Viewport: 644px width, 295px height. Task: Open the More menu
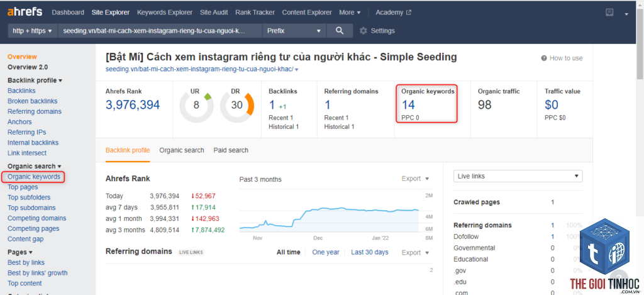click(350, 13)
